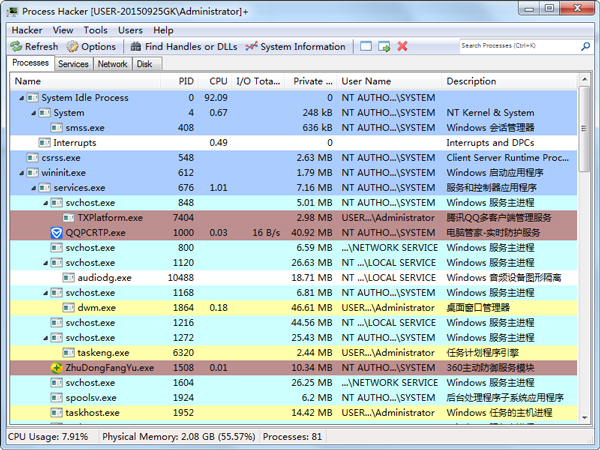Click the blank window toolbar icon
This screenshot has height=450, width=600.
(366, 46)
